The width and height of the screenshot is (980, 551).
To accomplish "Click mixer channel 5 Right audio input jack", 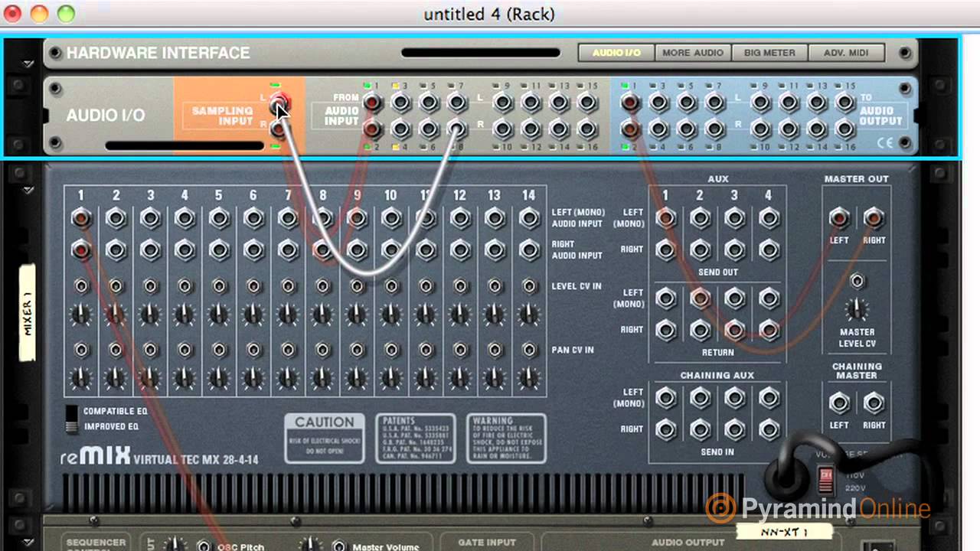I will tap(219, 249).
